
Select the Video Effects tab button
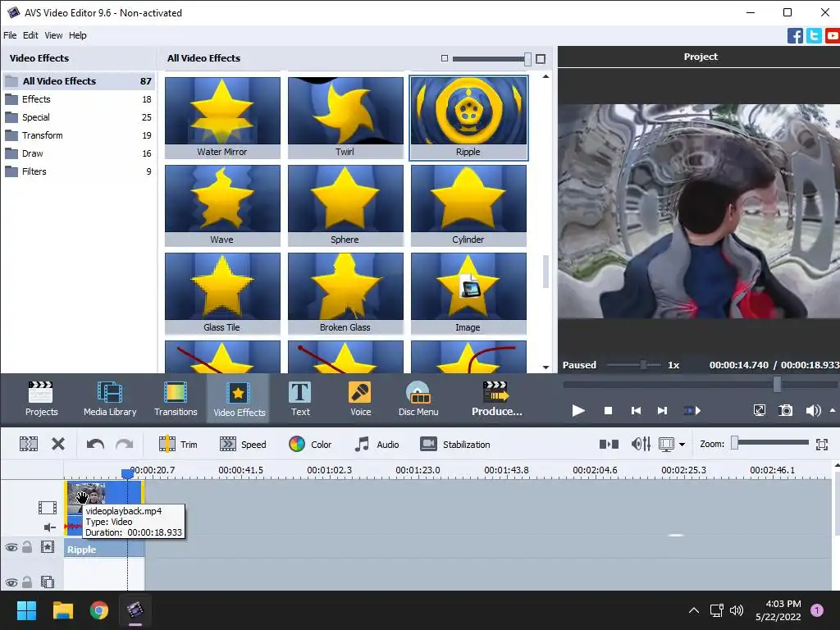(239, 399)
